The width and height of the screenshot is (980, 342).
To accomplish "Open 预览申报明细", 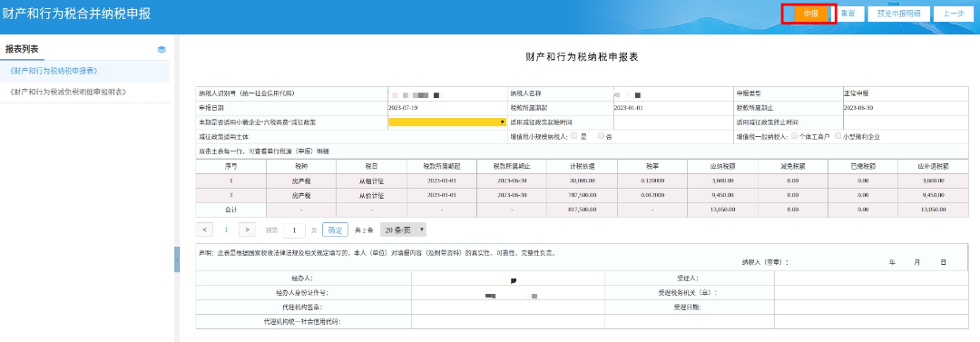I will tap(898, 14).
